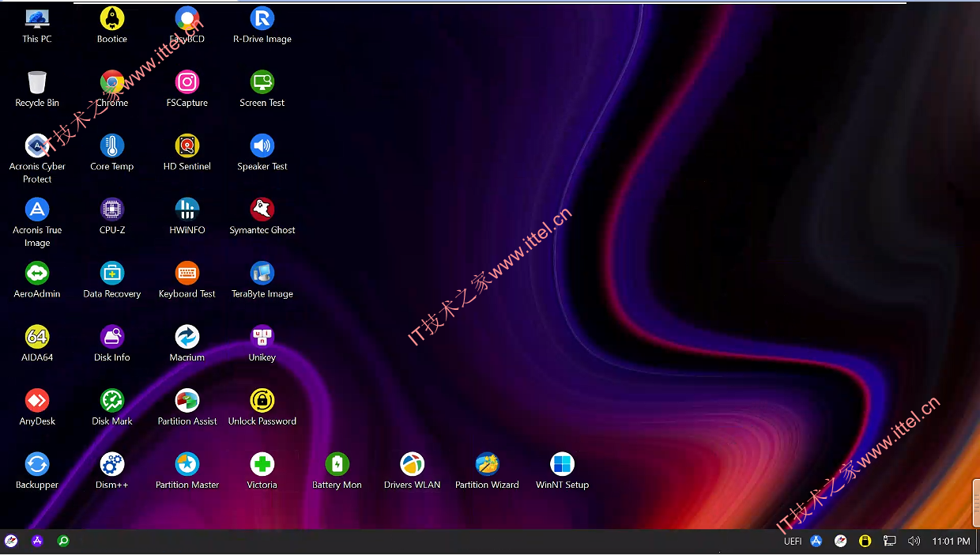
Task: Launch AIDA64 desktop shortcut
Action: pyautogui.click(x=37, y=344)
